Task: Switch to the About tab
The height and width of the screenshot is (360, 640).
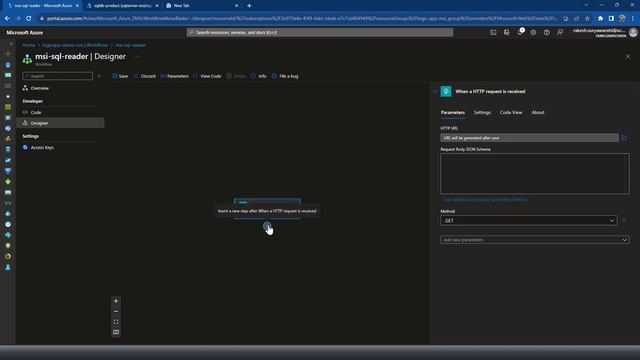Action: [x=538, y=112]
